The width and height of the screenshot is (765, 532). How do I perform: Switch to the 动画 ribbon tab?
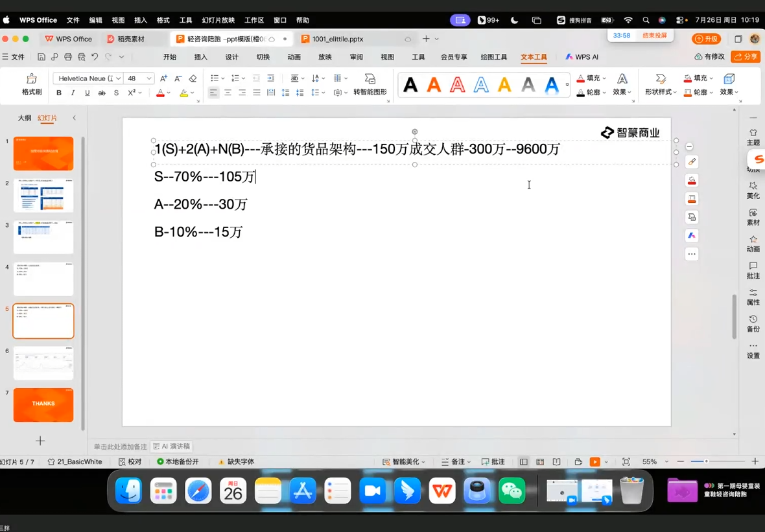point(294,57)
